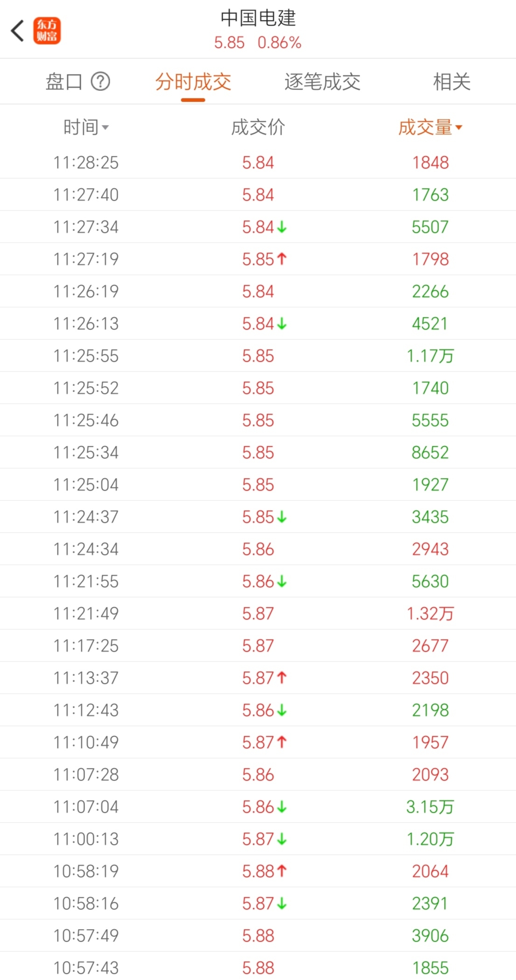This screenshot has height=980, width=516.
Task: Tap the 11:00:13 row's green down arrow
Action: [282, 839]
